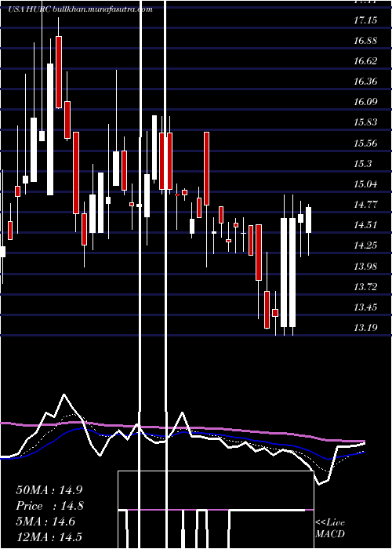Image resolution: width=392 pixels, height=549 pixels.
Task: Click the 16.88 price axis label
Action: 365,41
